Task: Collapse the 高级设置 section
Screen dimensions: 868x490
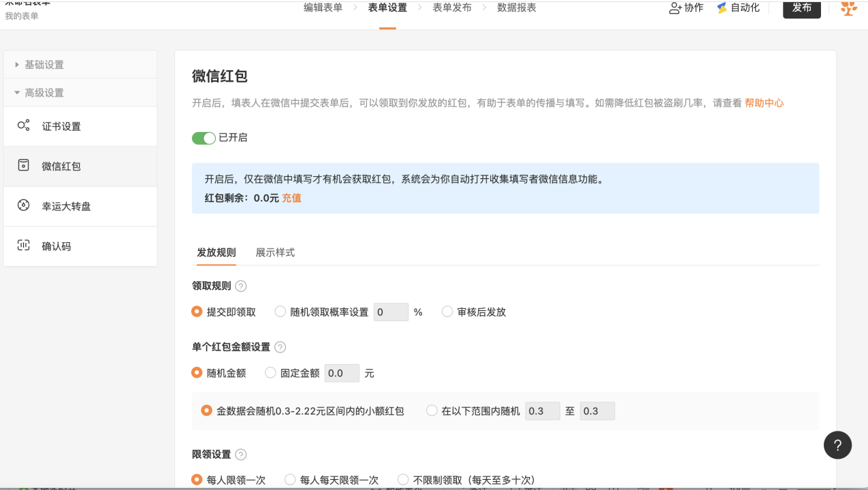Action: [80, 93]
